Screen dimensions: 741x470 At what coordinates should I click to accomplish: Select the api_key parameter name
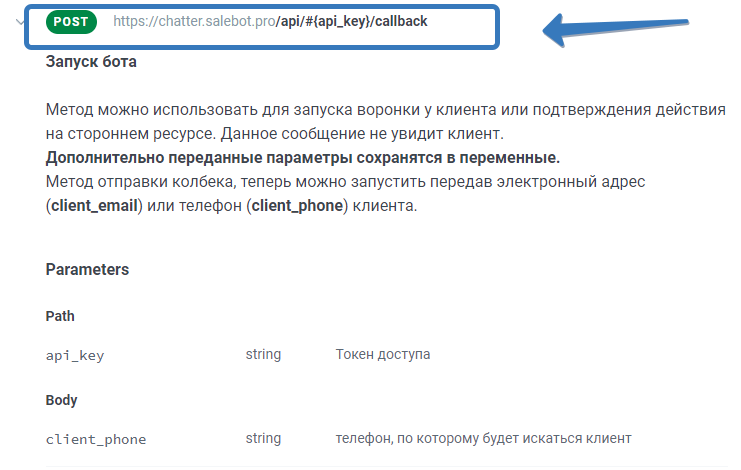(75, 355)
